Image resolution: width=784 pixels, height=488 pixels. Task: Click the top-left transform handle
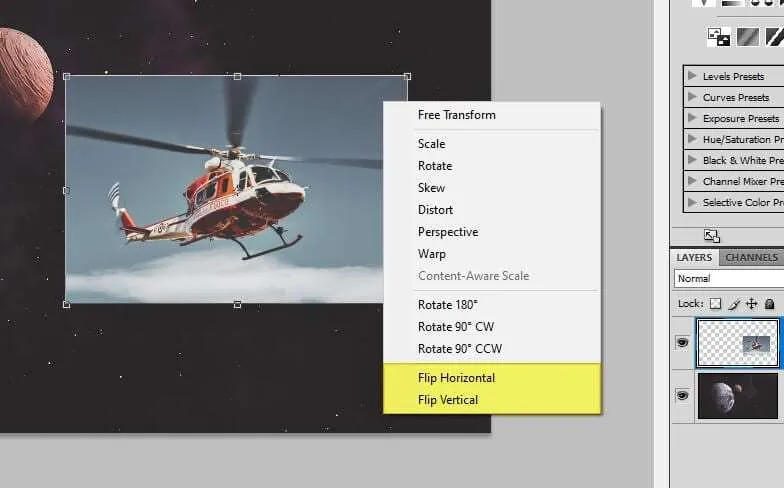pos(66,76)
